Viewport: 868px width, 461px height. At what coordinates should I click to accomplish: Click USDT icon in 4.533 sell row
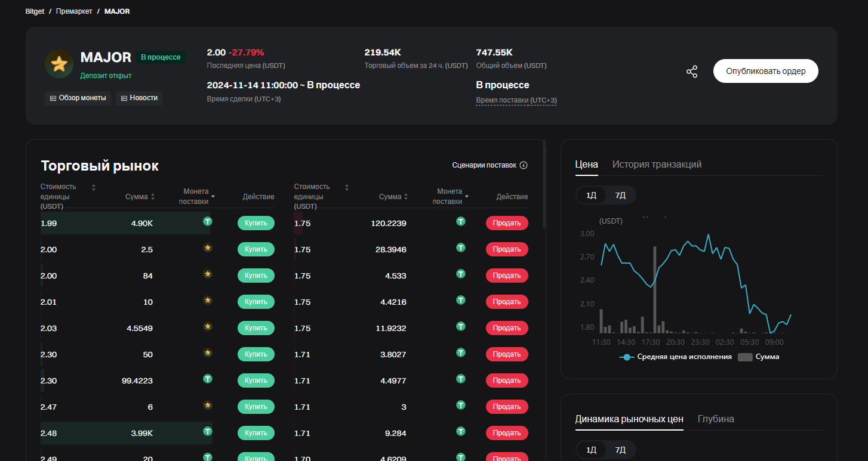click(461, 274)
